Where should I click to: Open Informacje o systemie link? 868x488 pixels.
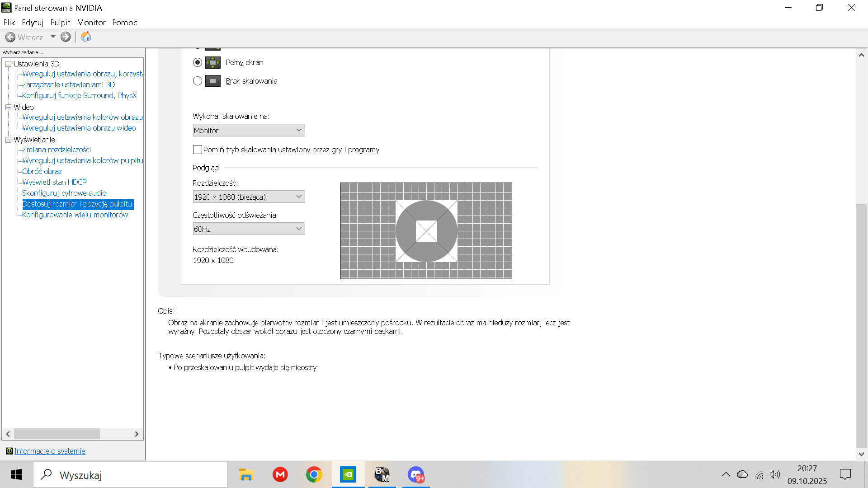tap(50, 451)
